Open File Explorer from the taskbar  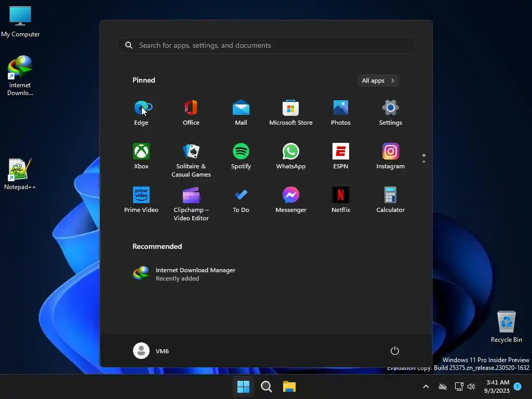(289, 387)
